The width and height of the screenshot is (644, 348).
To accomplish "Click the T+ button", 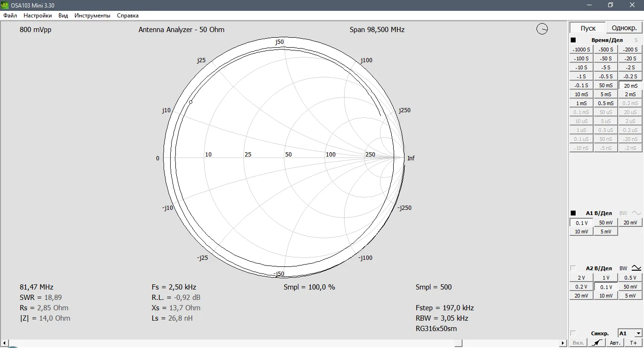I will (633, 343).
